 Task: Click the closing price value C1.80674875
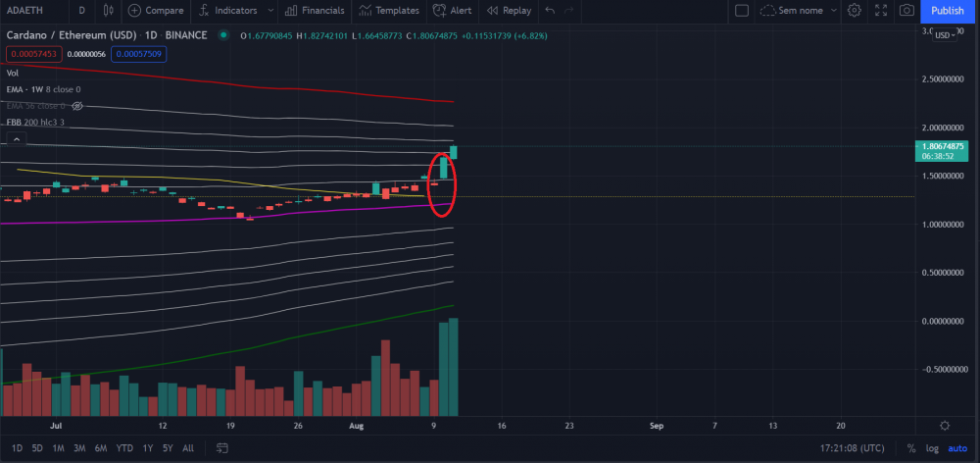coord(432,35)
